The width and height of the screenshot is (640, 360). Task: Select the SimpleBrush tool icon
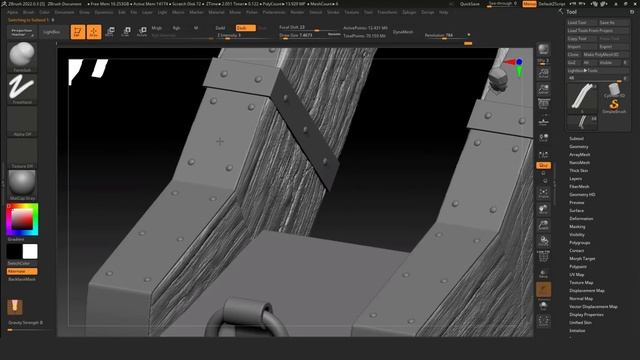[614, 106]
